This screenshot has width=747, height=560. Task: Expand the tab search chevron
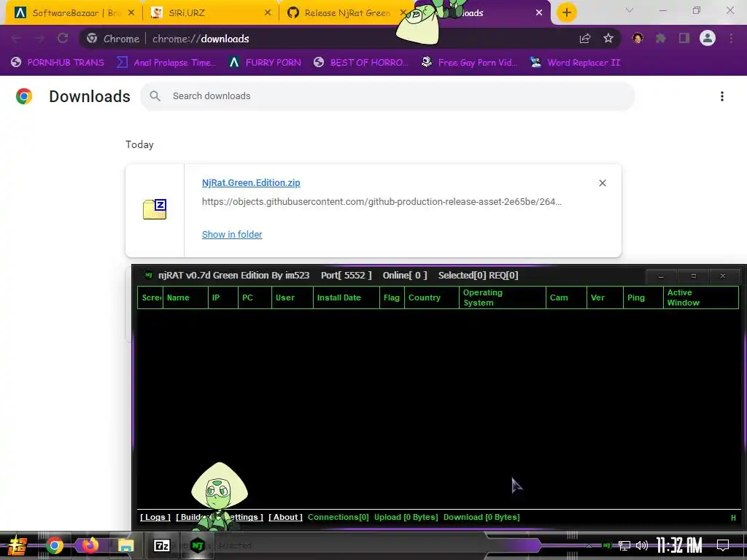[x=630, y=10]
